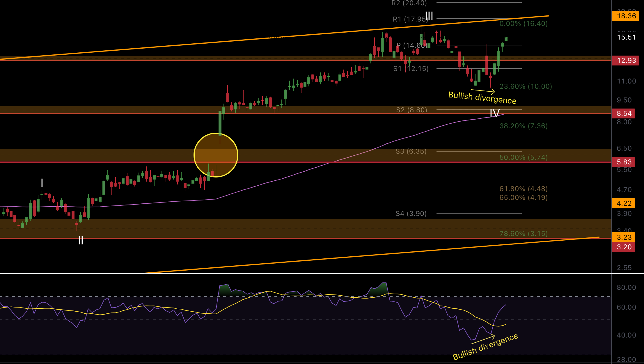The height and width of the screenshot is (364, 644).
Task: Click the S3 (6.35) pivot label
Action: coord(411,151)
